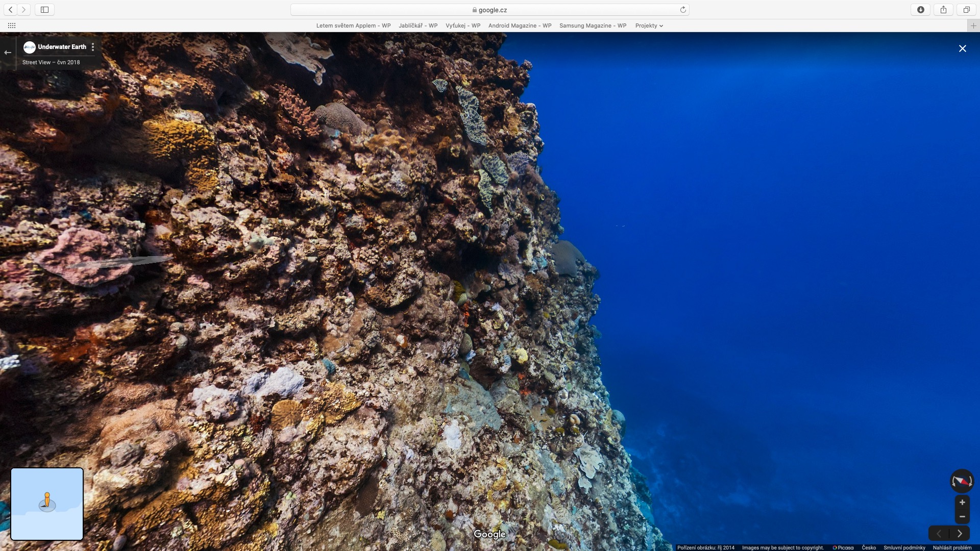Expand imagery strip with right chevron
This screenshot has height=551, width=980.
click(960, 534)
